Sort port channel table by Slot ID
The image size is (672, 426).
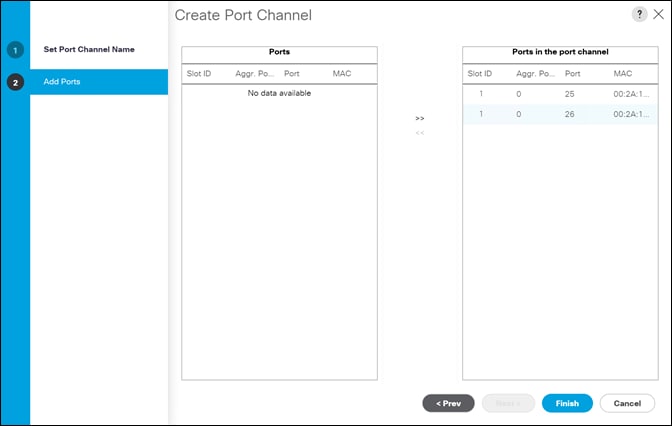coord(480,74)
